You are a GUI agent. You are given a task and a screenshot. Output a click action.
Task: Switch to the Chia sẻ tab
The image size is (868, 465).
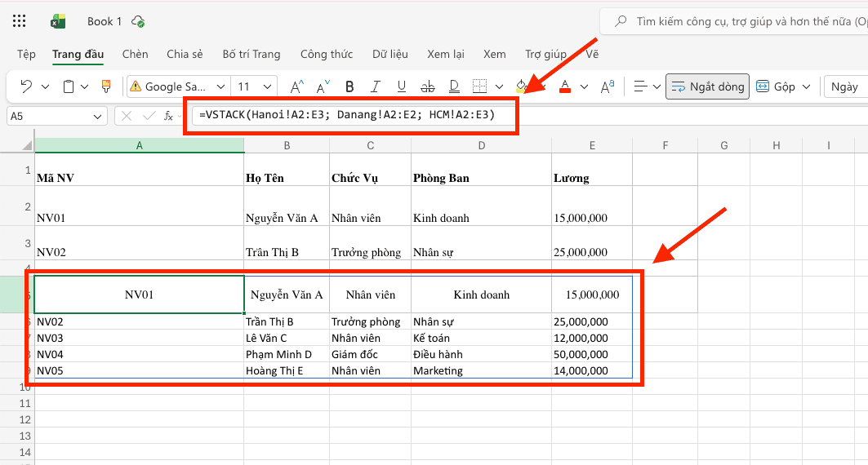pyautogui.click(x=185, y=54)
